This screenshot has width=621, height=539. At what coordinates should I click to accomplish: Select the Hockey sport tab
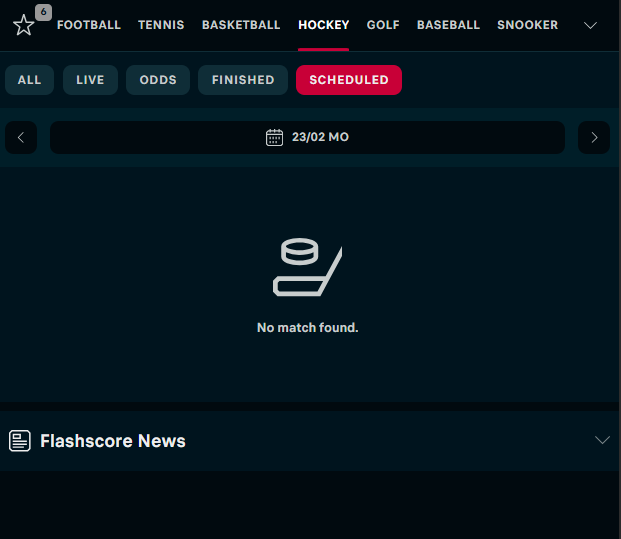tap(324, 25)
